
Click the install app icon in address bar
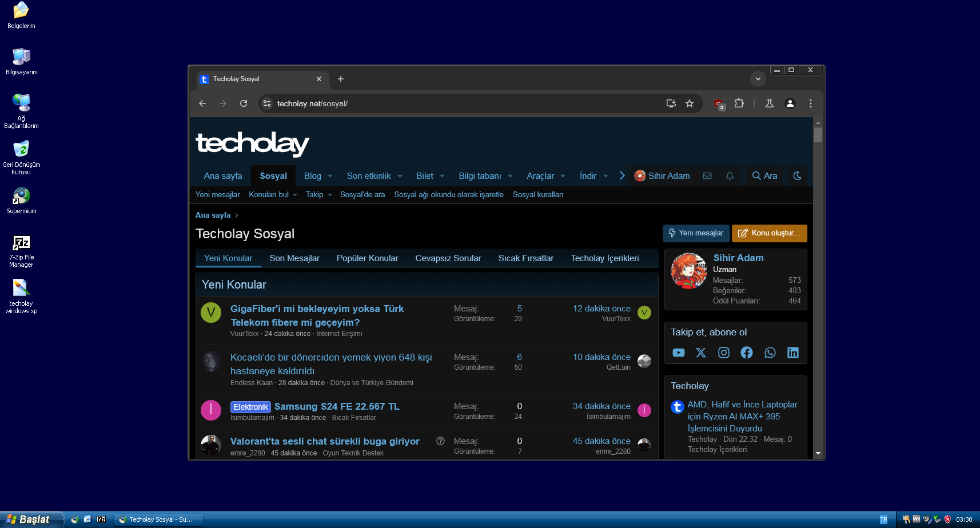coord(671,103)
